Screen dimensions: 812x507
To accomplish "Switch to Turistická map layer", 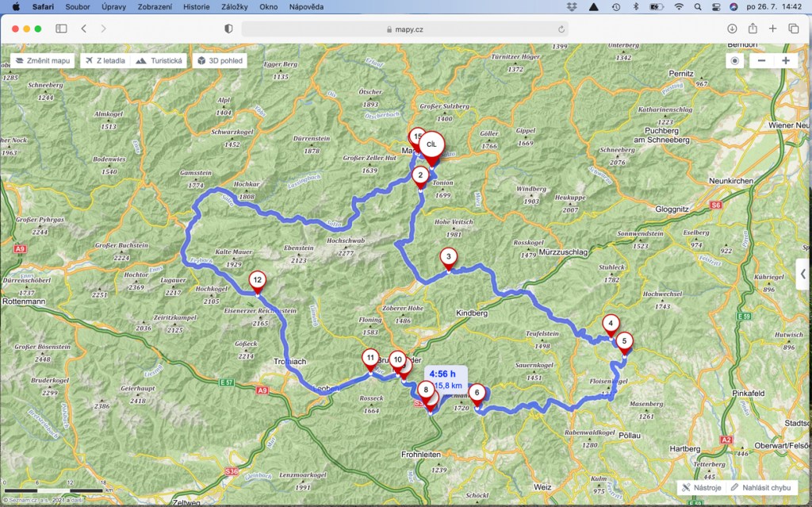I will [160, 60].
